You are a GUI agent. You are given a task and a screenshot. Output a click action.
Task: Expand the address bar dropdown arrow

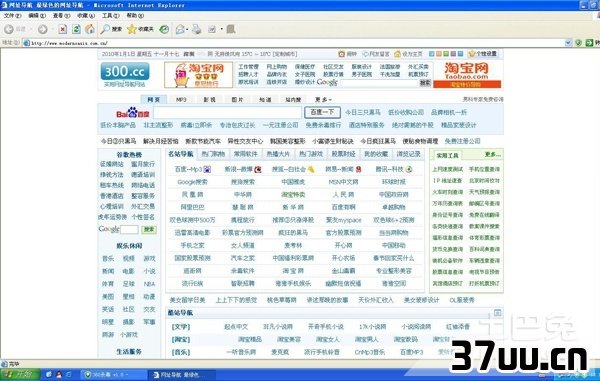coord(568,43)
